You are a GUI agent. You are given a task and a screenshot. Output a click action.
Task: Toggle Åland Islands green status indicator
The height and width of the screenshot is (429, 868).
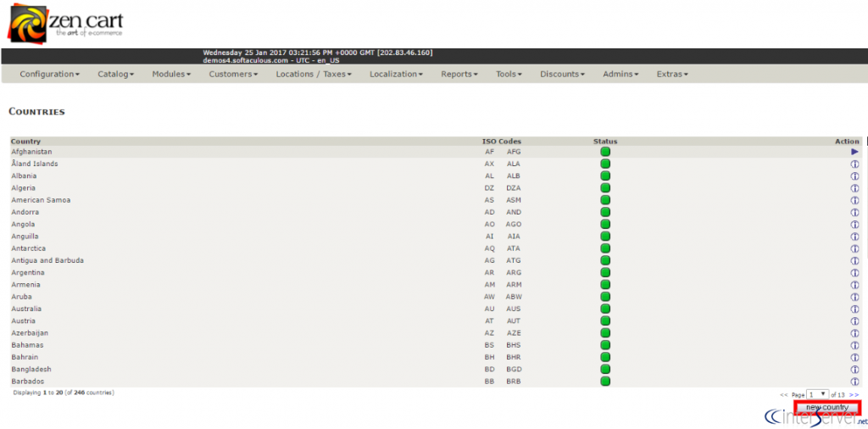click(605, 164)
